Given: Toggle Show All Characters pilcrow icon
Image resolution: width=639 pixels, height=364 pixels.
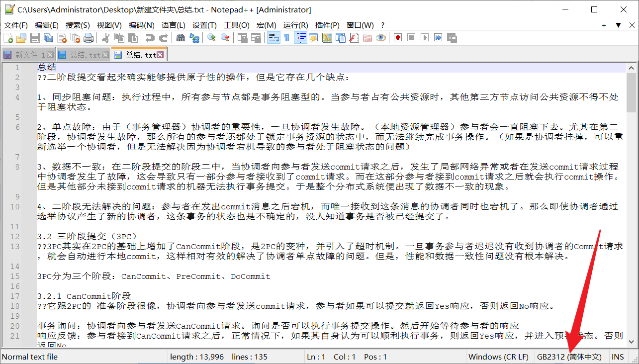Looking at the screenshot, I should pyautogui.click(x=286, y=38).
